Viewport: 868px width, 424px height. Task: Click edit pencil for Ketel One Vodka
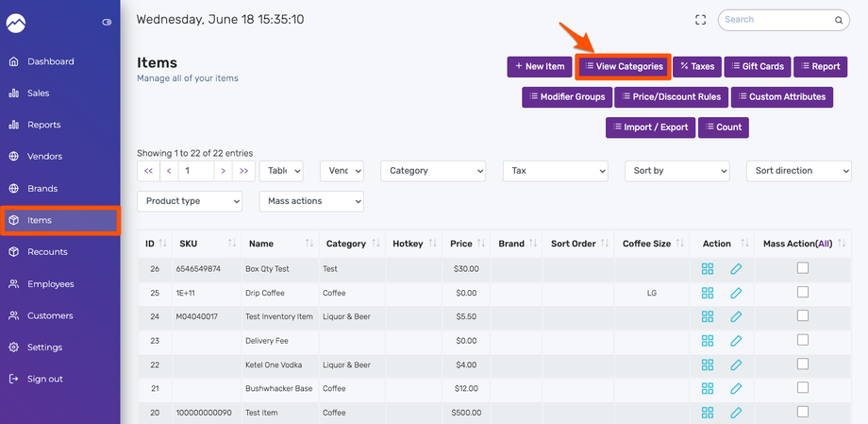736,365
